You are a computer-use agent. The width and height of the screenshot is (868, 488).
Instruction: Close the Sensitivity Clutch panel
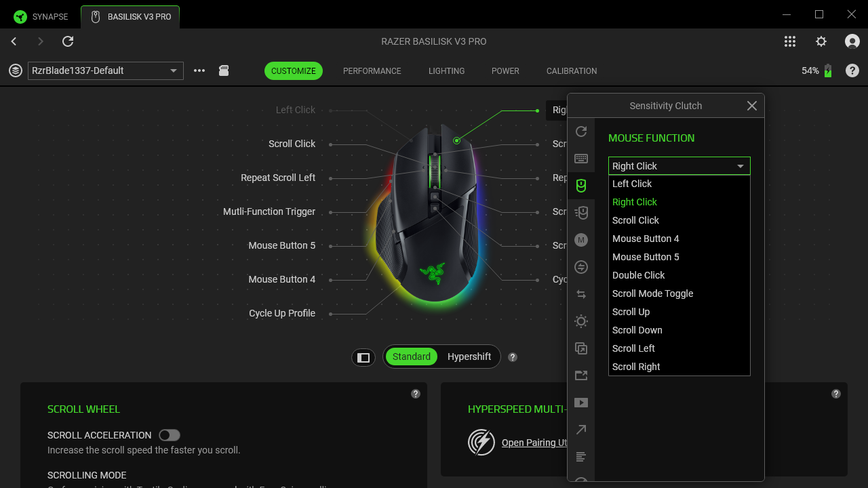751,106
